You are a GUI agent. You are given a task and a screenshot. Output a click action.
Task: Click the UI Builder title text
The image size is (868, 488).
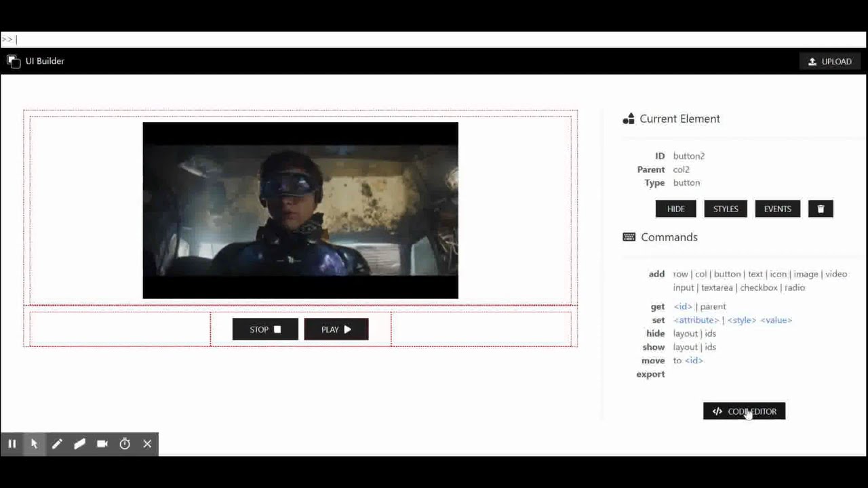[x=45, y=61]
